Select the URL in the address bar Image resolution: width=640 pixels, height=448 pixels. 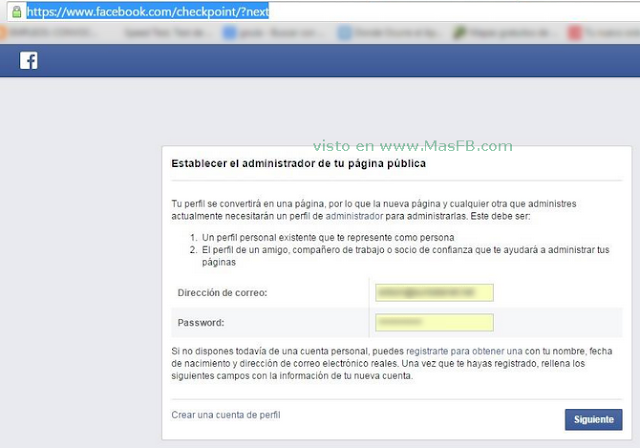(x=148, y=11)
